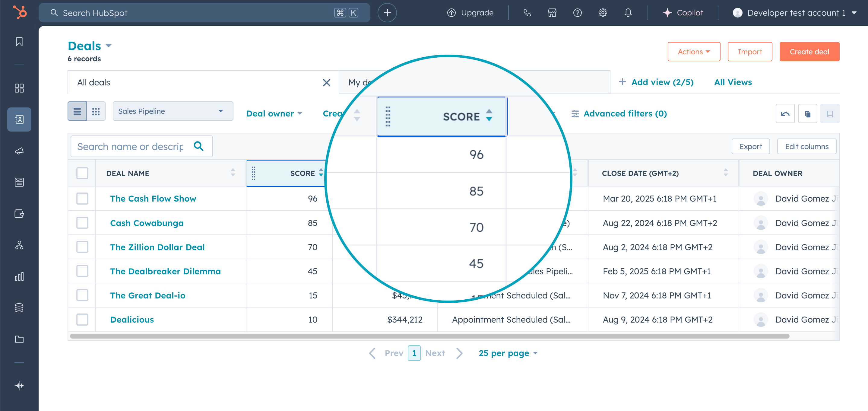
Task: Sort by the Deal Name column arrows
Action: coord(233,173)
